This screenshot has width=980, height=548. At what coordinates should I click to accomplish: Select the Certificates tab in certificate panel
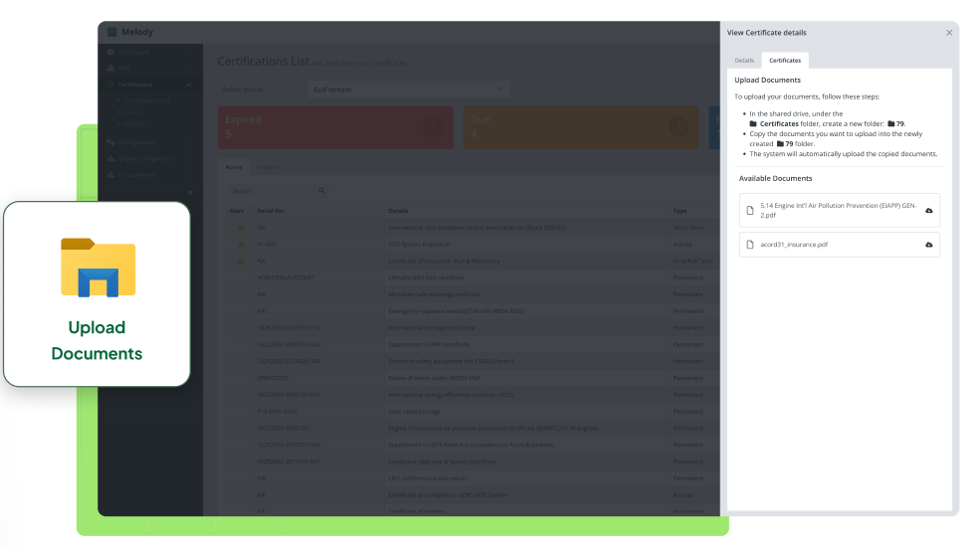click(x=785, y=61)
